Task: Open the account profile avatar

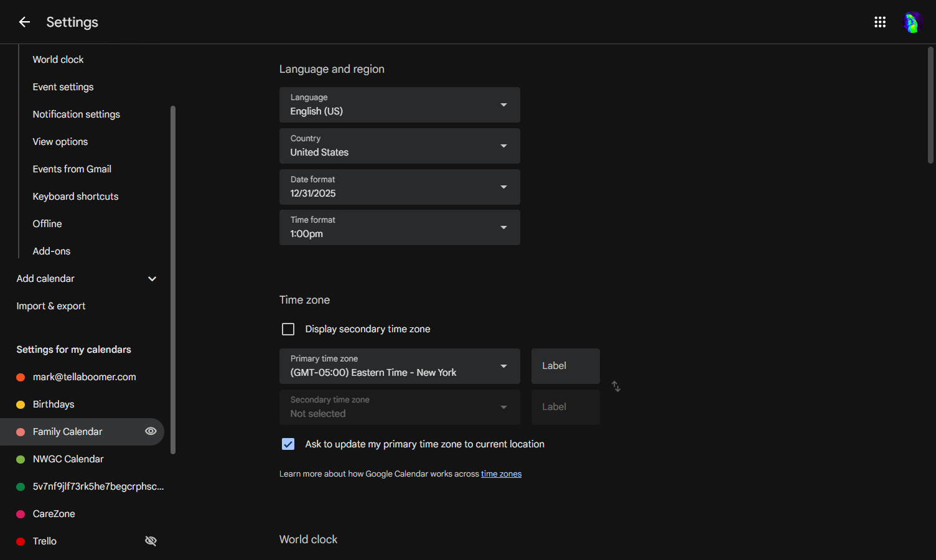Action: coord(912,22)
